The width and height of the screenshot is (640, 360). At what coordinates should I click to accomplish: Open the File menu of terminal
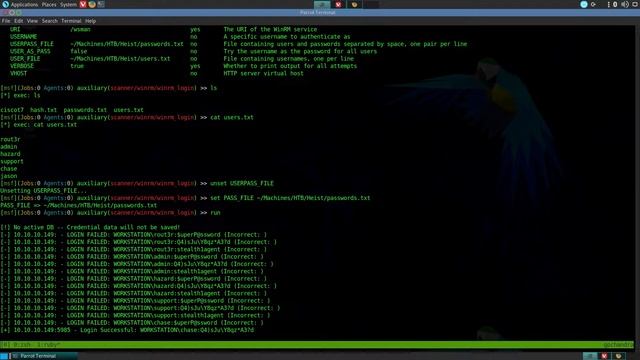click(x=6, y=21)
